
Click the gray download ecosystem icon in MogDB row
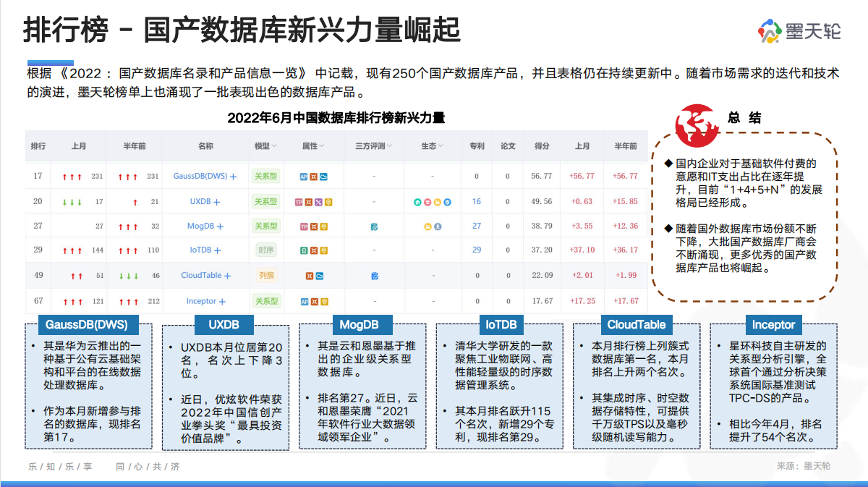pos(438,226)
